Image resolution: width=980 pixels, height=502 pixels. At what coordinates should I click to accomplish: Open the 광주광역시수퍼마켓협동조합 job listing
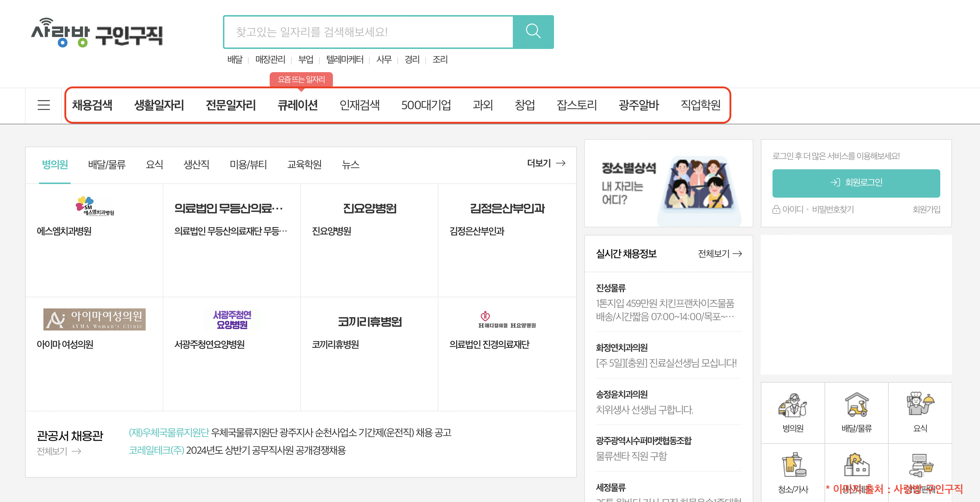click(668, 448)
